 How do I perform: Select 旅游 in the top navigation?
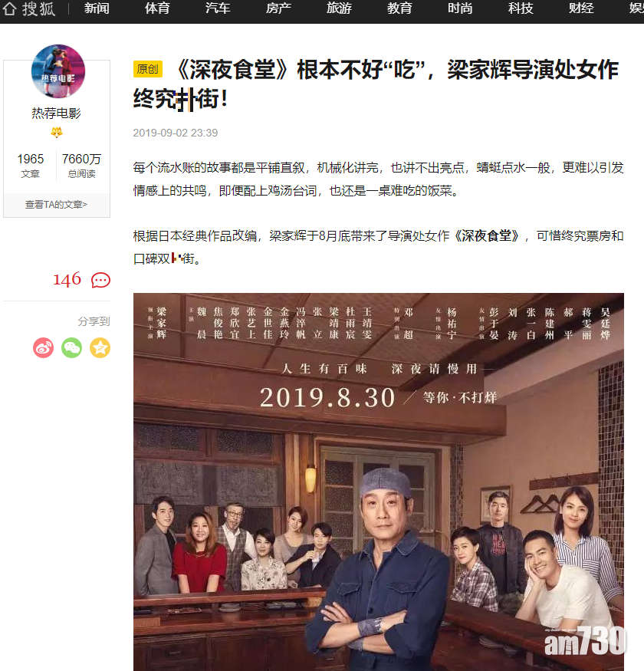(339, 8)
